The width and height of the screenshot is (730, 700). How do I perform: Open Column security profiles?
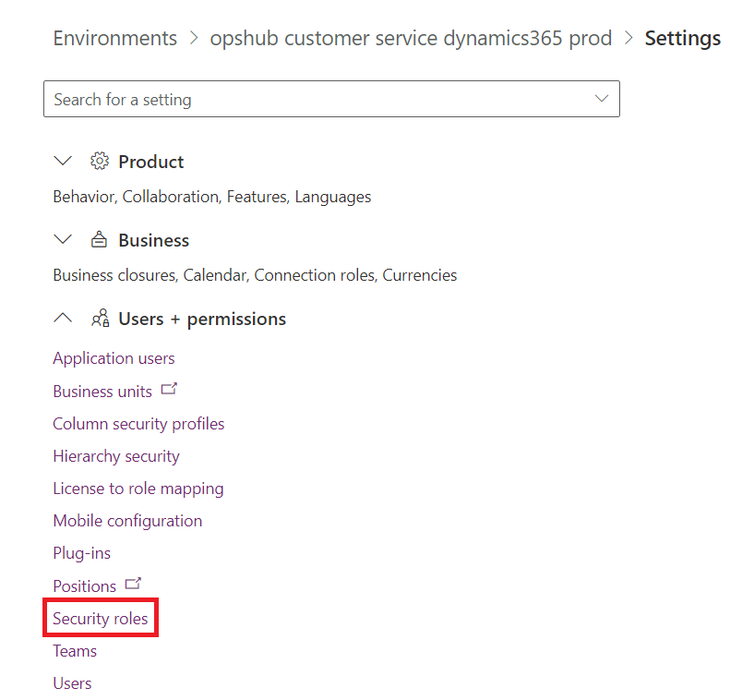click(138, 424)
